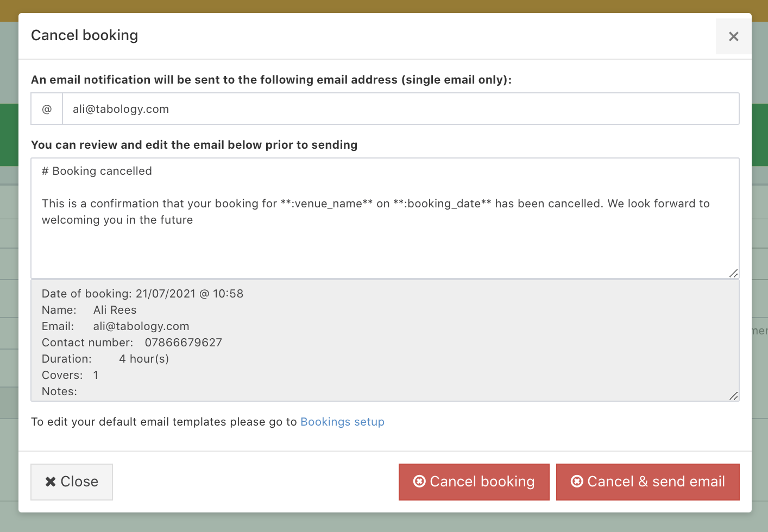Close the dialog with the top-right X icon
Image resolution: width=768 pixels, height=532 pixels.
(x=733, y=36)
